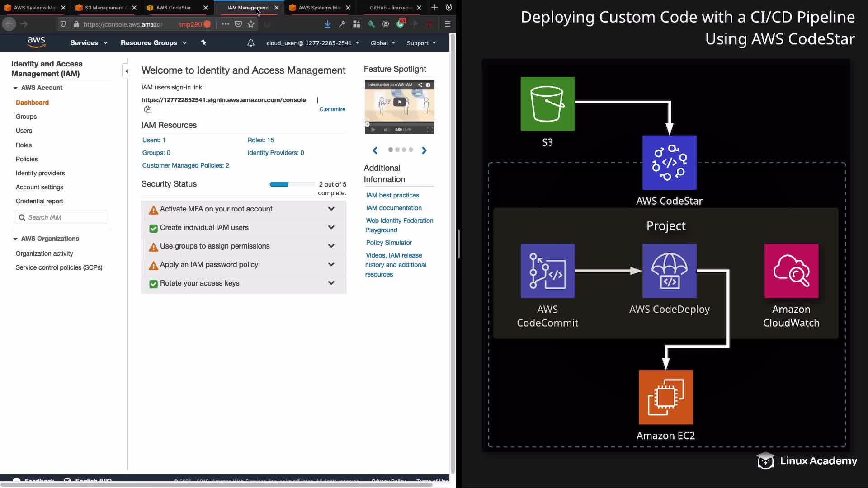The height and width of the screenshot is (488, 868).
Task: Show next Feature Spotlight slide
Action: [424, 150]
